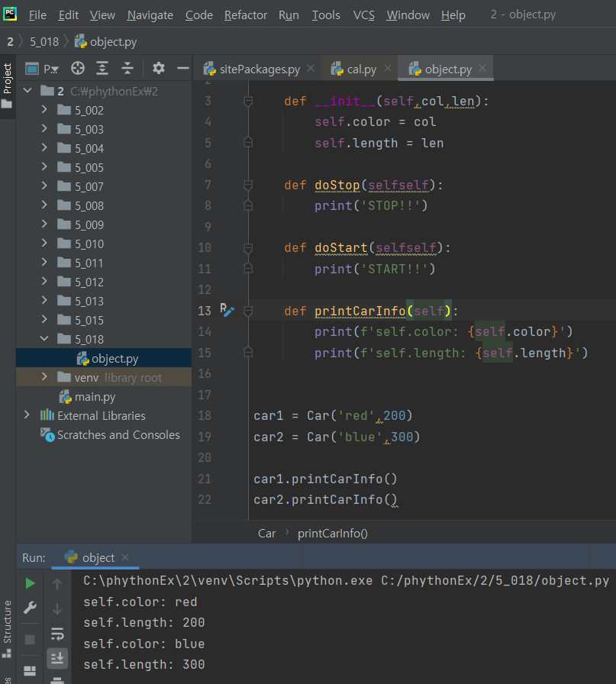Click expand all icon in Project toolbar

point(102,69)
